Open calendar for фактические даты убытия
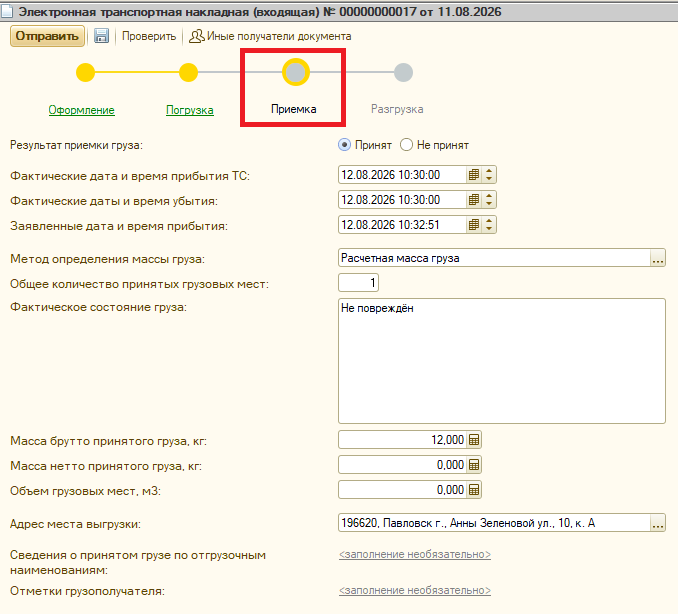This screenshot has width=678, height=614. click(x=474, y=200)
